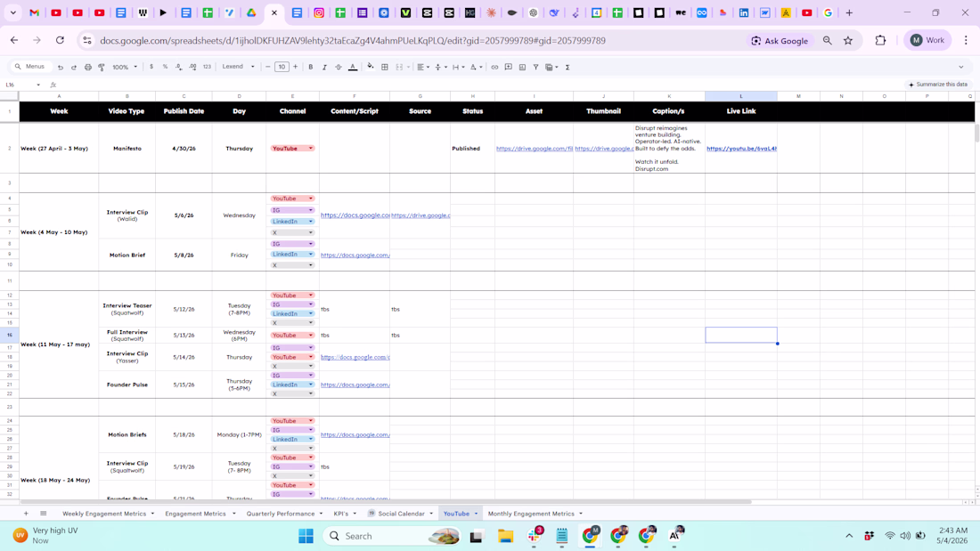Open the youtu.be live link in row 2
The image size is (980, 551).
click(x=741, y=149)
